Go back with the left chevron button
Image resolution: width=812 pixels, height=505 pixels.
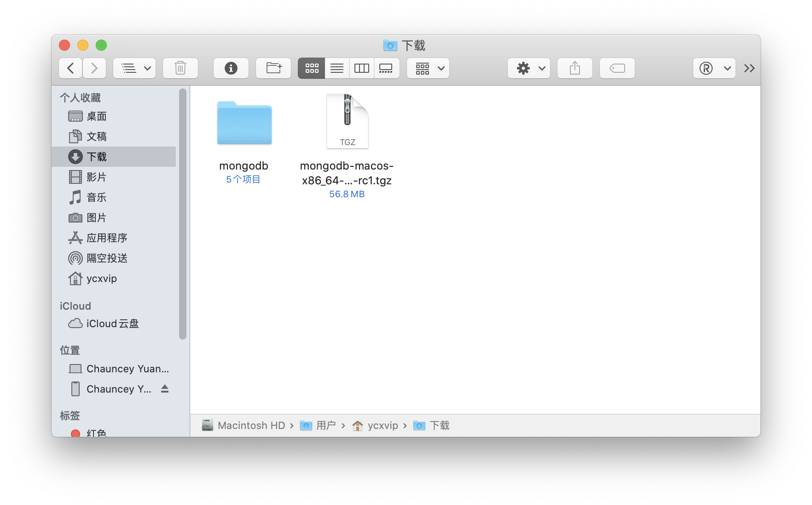[x=70, y=68]
